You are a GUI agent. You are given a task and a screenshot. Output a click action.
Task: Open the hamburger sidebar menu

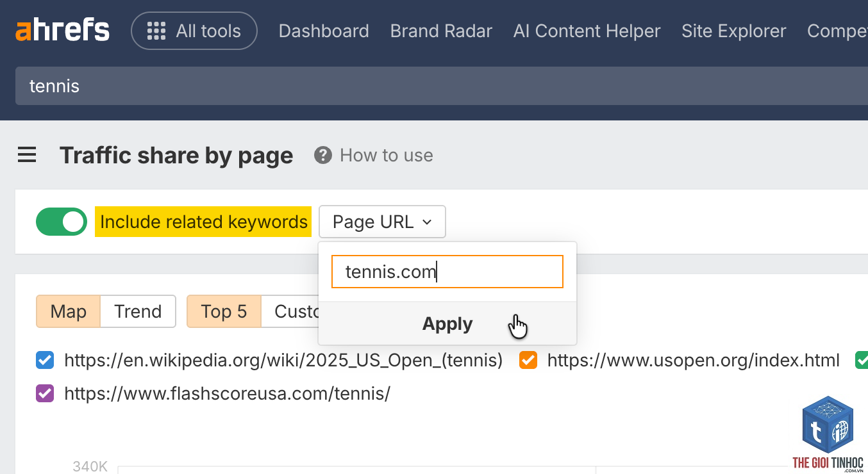[27, 155]
